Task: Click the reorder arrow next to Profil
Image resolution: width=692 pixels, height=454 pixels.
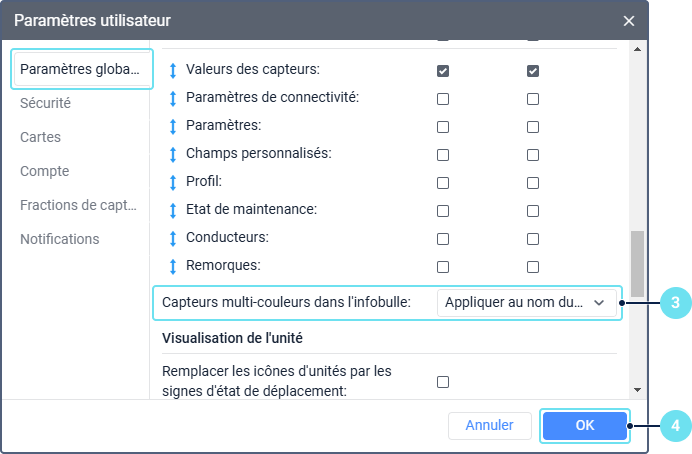Action: [173, 183]
